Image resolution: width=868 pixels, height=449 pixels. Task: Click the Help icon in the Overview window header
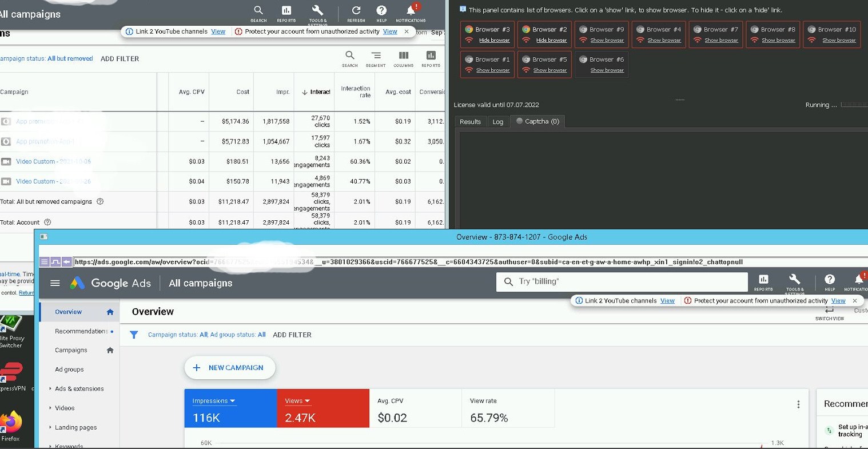coord(830,279)
